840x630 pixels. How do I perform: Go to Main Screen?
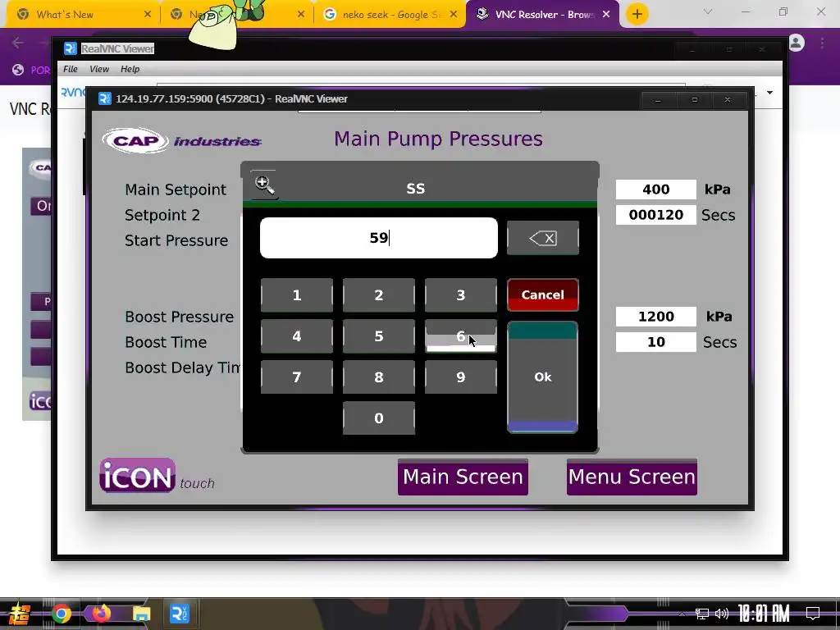[463, 477]
